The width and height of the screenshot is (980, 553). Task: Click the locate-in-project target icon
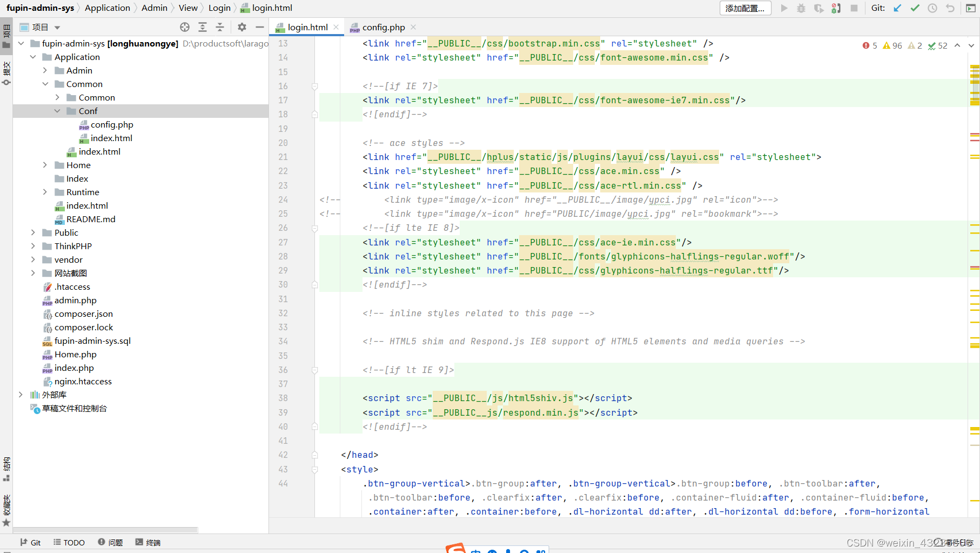pos(185,27)
